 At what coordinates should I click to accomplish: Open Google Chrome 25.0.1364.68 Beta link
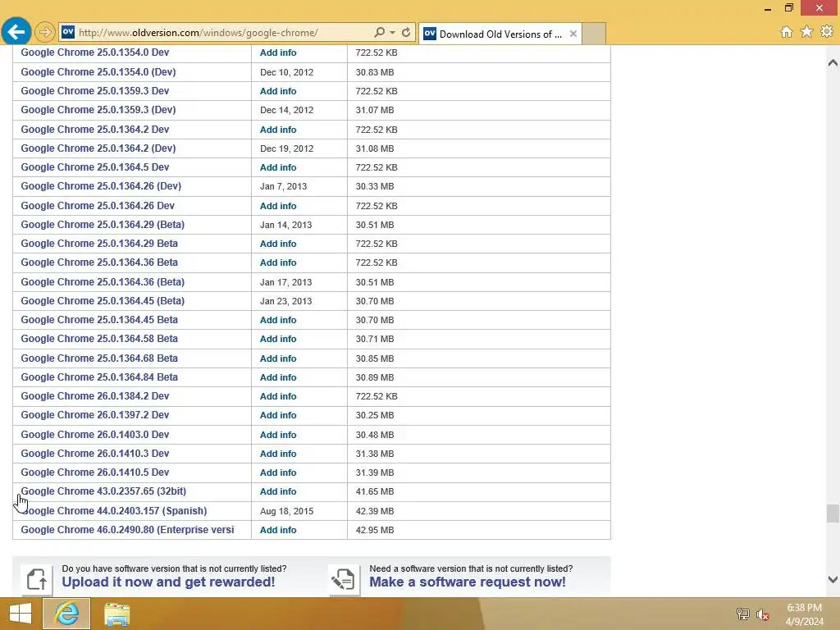pos(99,358)
